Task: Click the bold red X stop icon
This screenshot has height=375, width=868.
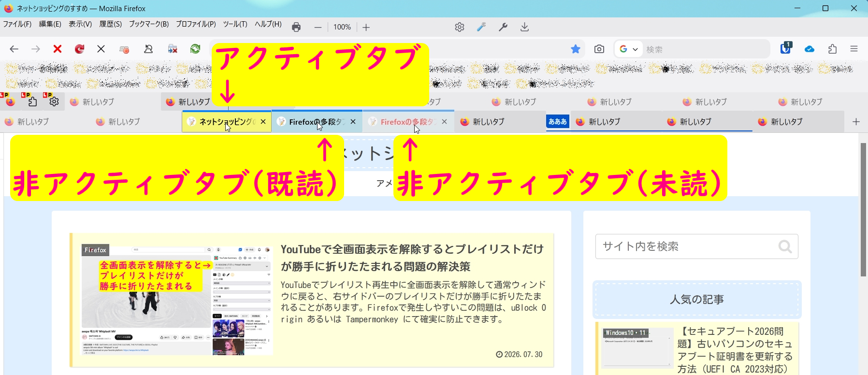Action: 58,49
